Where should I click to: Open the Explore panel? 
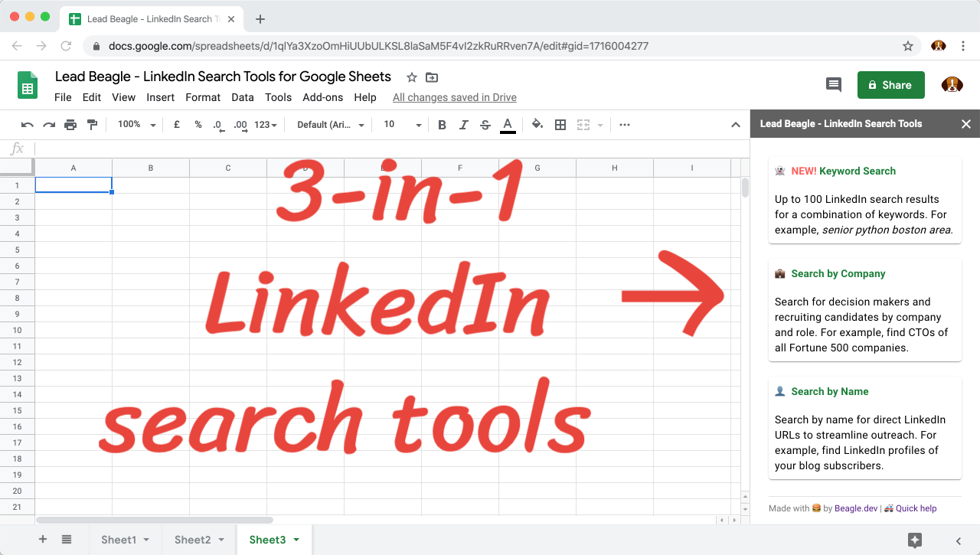point(915,540)
